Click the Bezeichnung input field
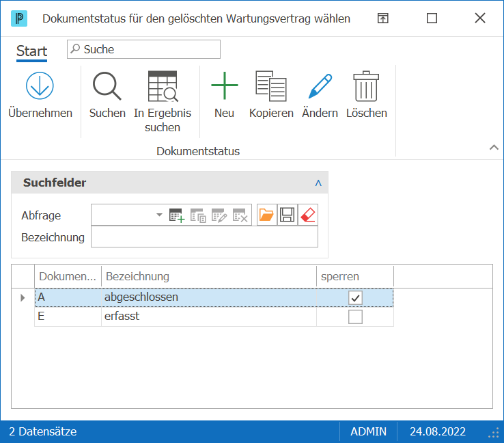The height and width of the screenshot is (443, 504). coord(204,237)
